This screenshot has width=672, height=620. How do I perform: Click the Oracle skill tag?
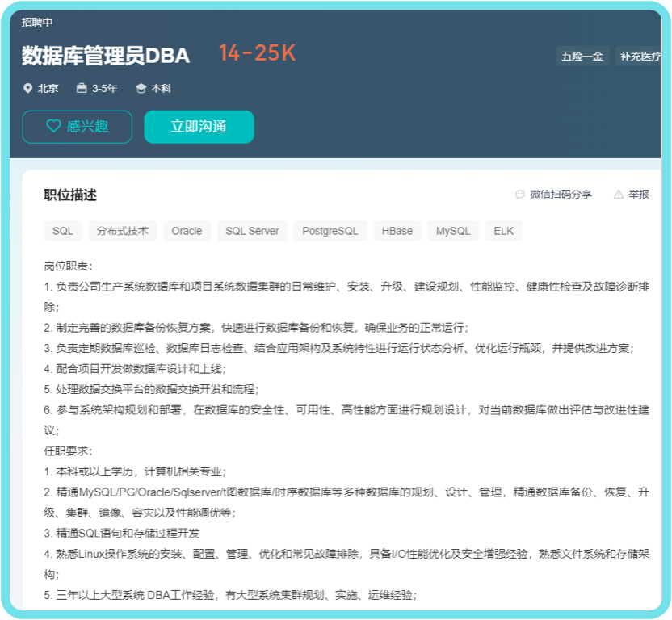[x=187, y=231]
